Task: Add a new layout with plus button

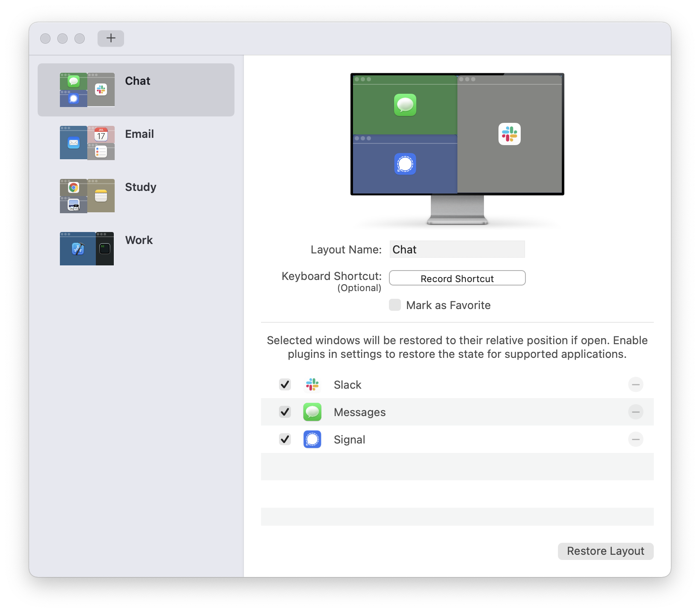Action: click(x=111, y=38)
